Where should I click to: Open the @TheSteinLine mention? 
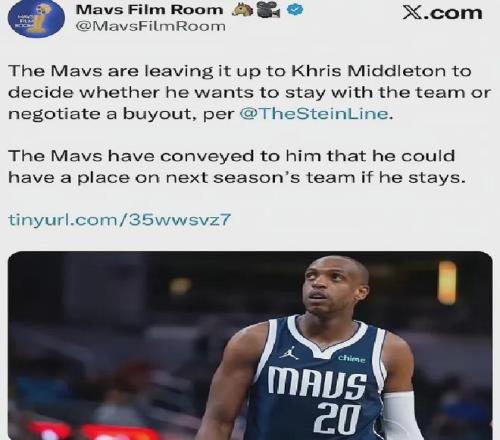(x=314, y=114)
